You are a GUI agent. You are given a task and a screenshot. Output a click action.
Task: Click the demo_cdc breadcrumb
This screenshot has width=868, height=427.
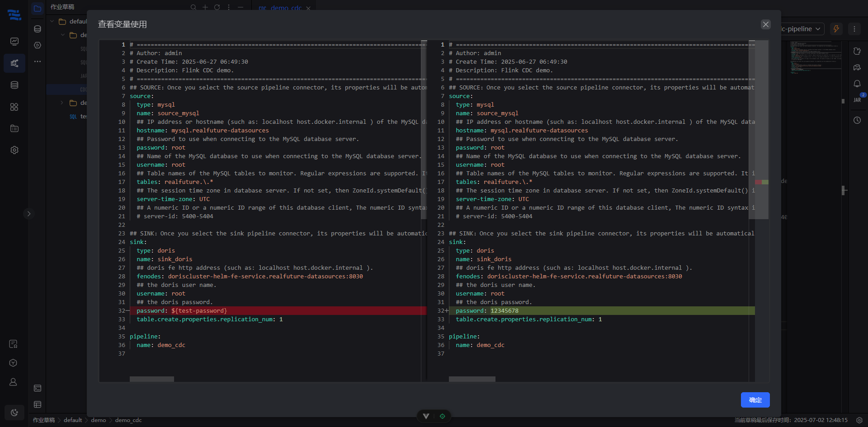point(128,420)
